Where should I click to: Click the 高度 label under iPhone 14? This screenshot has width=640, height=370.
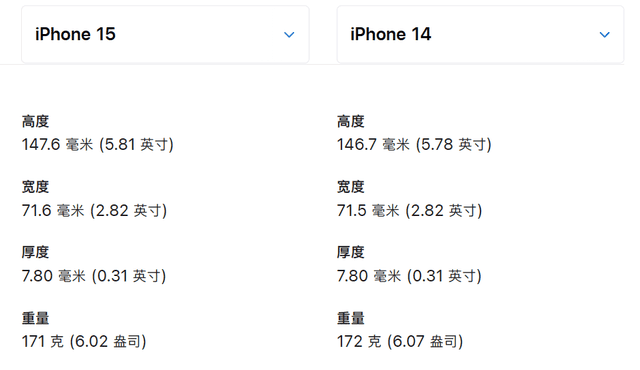click(x=351, y=121)
